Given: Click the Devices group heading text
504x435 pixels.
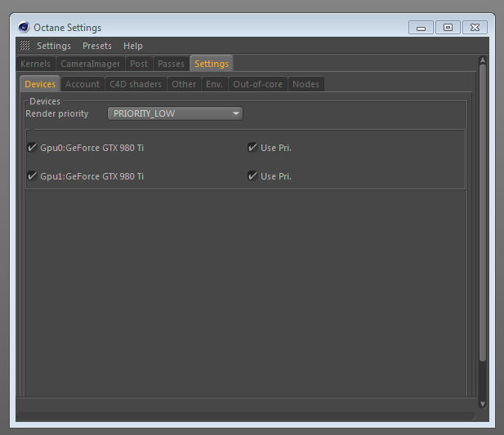Looking at the screenshot, I should tap(45, 101).
